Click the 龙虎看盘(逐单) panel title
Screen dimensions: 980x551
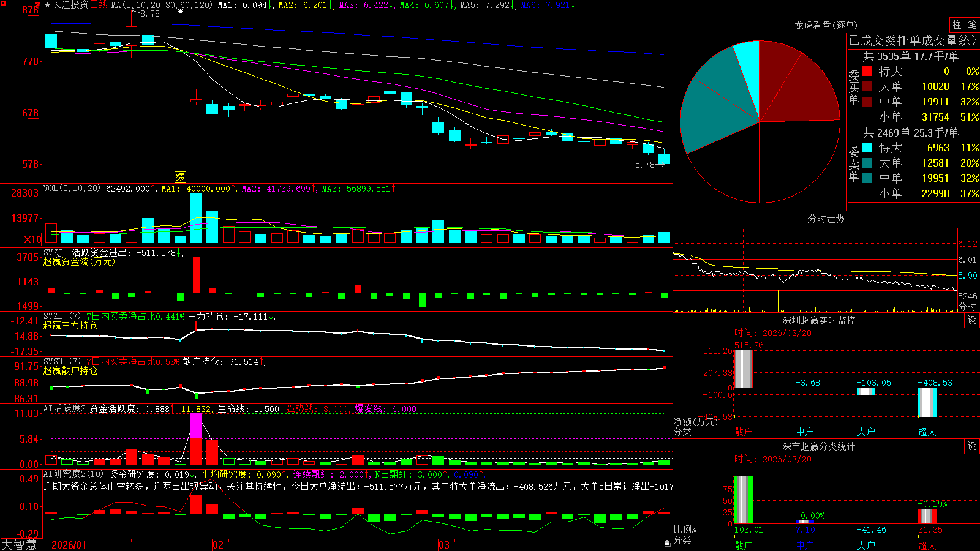click(x=826, y=25)
